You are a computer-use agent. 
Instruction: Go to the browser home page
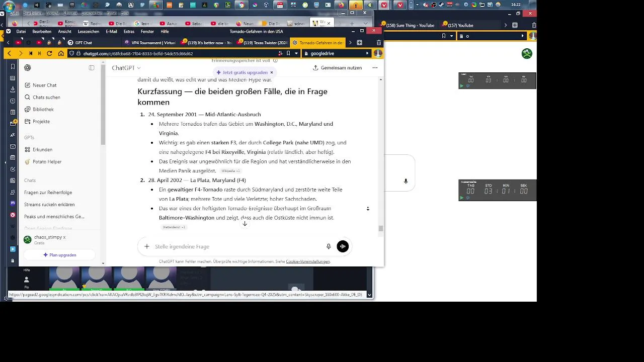[61, 53]
